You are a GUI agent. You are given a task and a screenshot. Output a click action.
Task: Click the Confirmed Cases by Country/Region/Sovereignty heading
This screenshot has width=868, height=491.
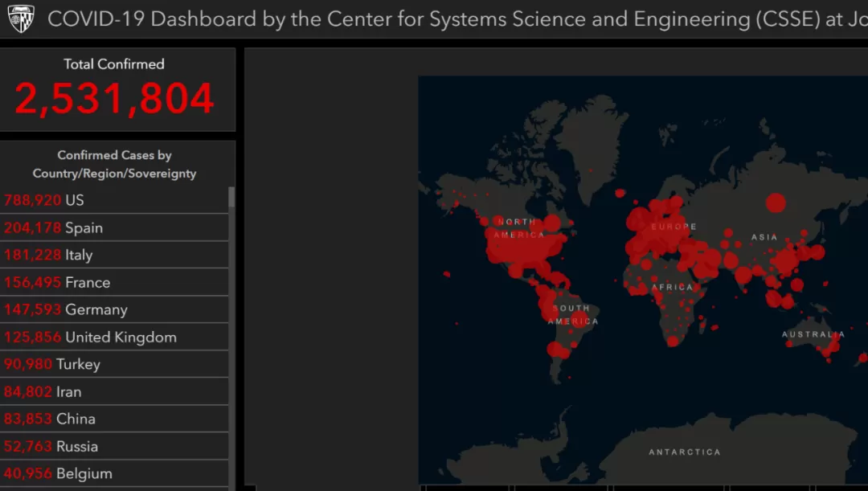(x=114, y=164)
